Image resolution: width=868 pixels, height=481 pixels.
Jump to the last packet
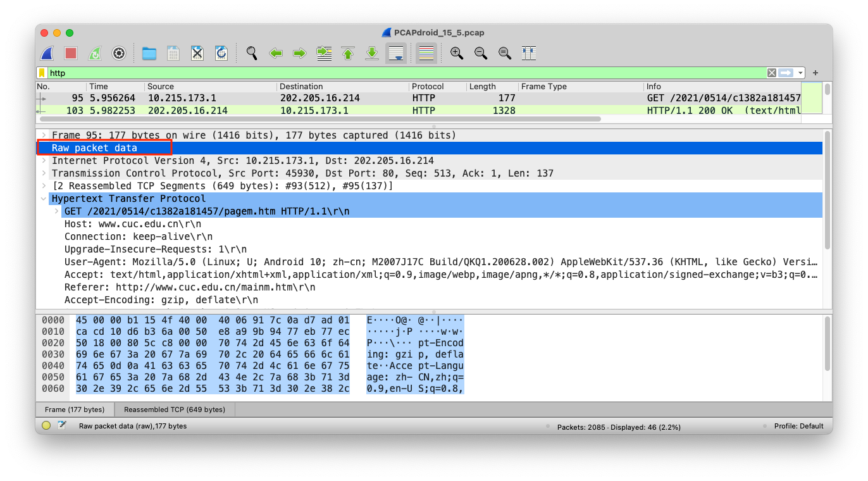tap(372, 53)
